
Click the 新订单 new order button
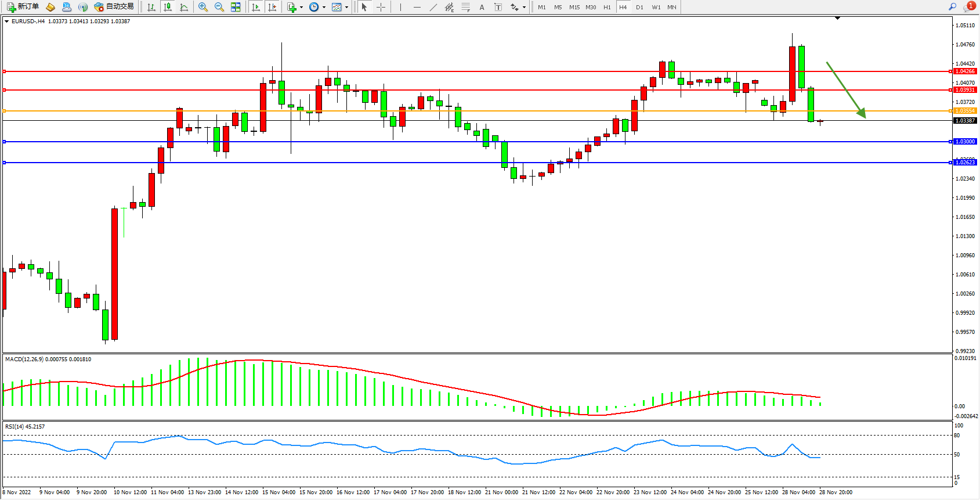[x=23, y=7]
